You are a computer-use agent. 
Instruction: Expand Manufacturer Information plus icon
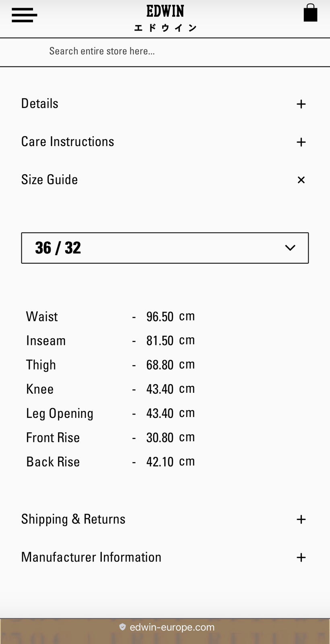click(301, 557)
